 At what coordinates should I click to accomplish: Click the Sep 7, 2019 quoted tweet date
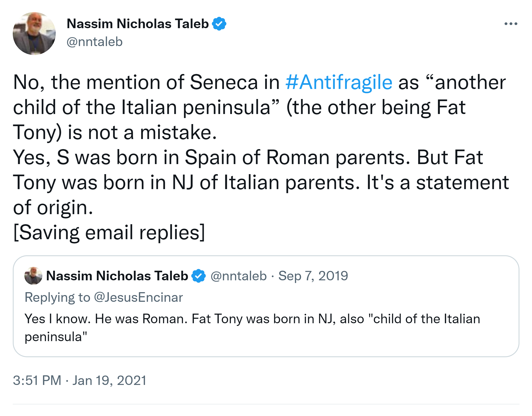click(x=313, y=276)
